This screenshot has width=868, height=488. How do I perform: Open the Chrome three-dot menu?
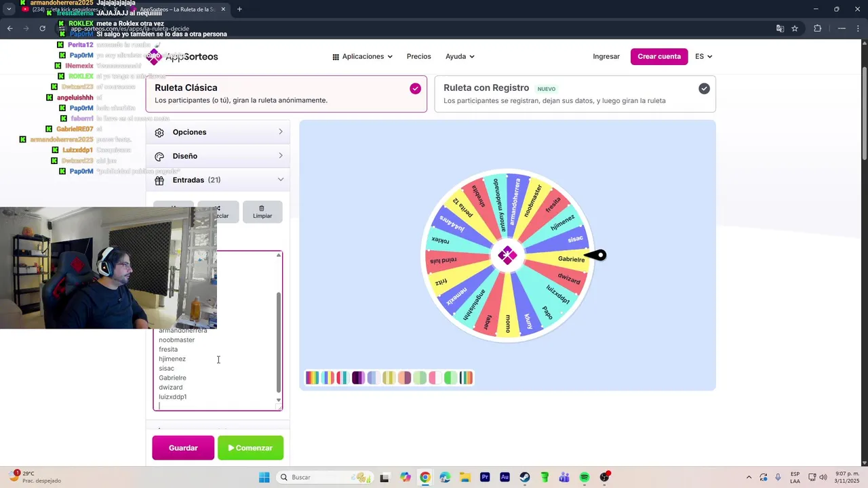[x=857, y=28]
